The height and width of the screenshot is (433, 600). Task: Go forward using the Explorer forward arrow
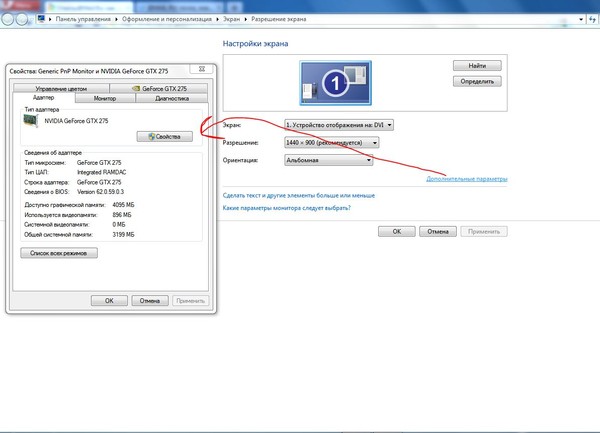click(x=22, y=19)
